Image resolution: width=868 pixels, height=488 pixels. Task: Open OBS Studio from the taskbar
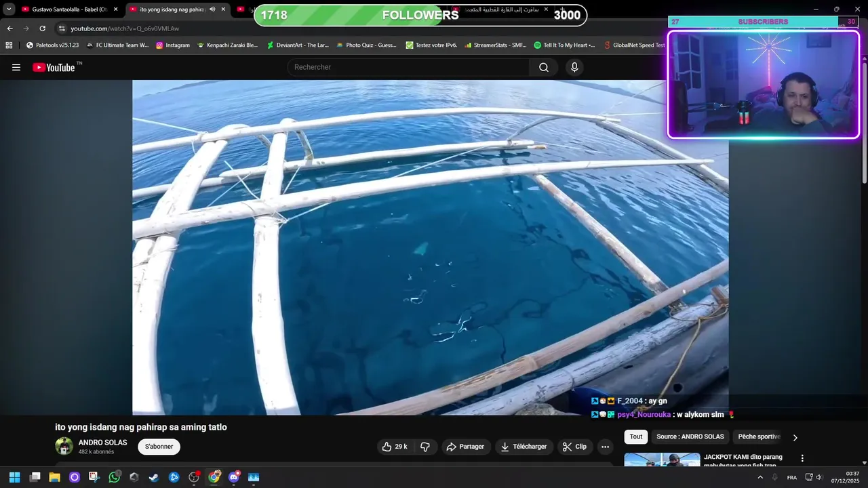(194, 477)
